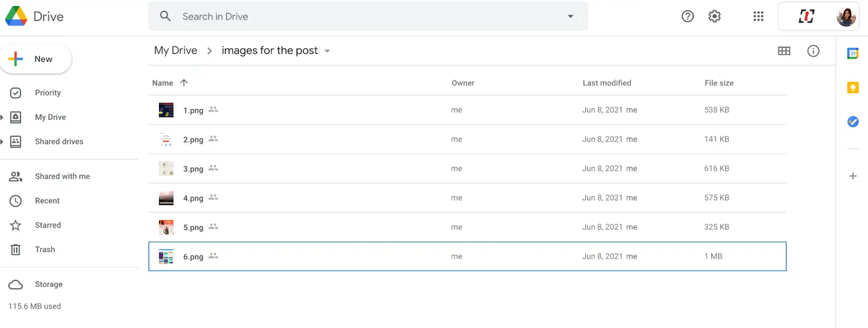Open the Settings gear icon
Screen dimensions: 868x328
[x=714, y=16]
